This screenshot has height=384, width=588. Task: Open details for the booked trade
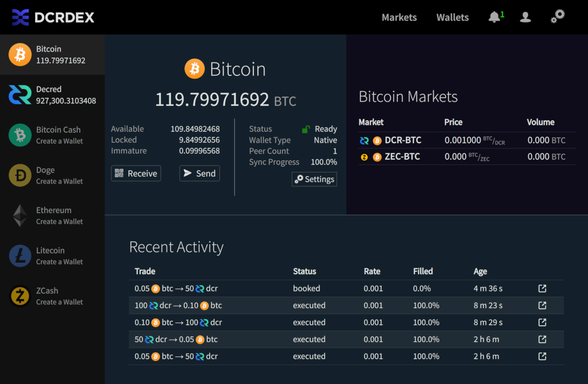point(542,288)
